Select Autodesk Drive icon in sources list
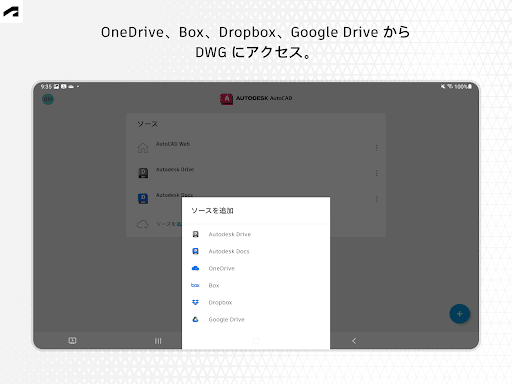The width and height of the screenshot is (512, 384). click(143, 173)
